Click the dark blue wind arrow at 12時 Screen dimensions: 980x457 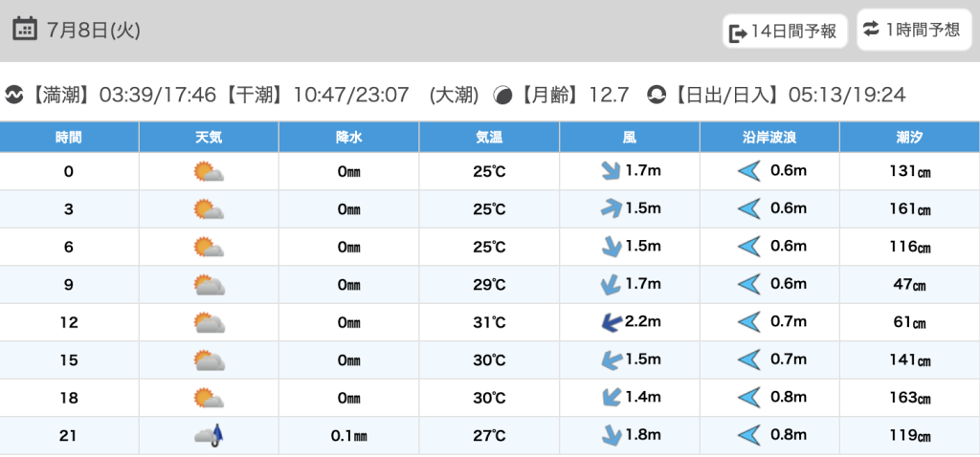pos(607,322)
